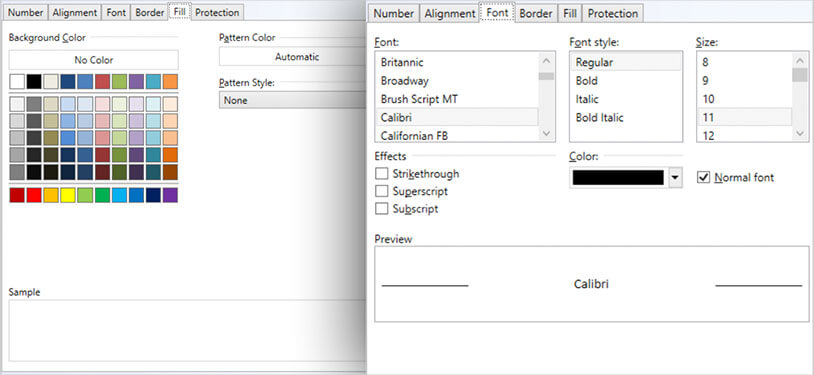
Task: Go to the Alignment tab in right dialog
Action: click(450, 14)
